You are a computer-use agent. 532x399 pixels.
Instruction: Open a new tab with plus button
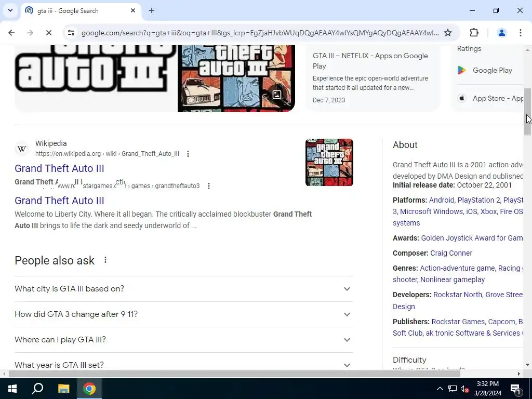(x=152, y=10)
